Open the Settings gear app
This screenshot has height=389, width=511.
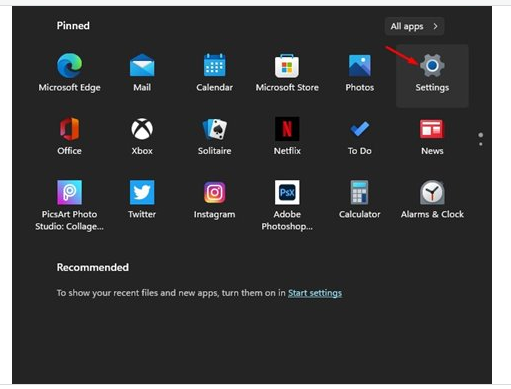pyautogui.click(x=432, y=76)
